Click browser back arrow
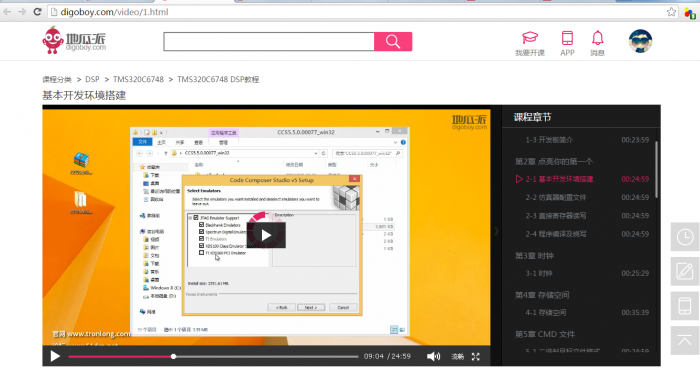The height and width of the screenshot is (370, 700). click(x=7, y=12)
